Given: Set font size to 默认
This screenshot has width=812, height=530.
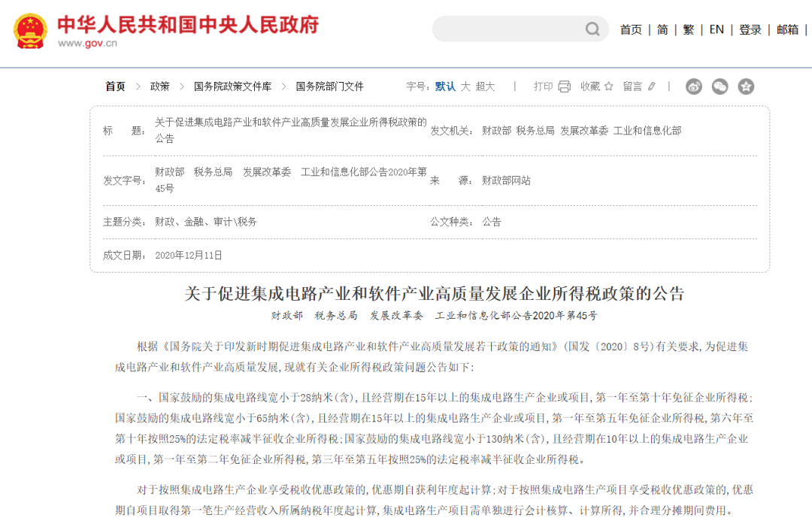Looking at the screenshot, I should [x=445, y=86].
